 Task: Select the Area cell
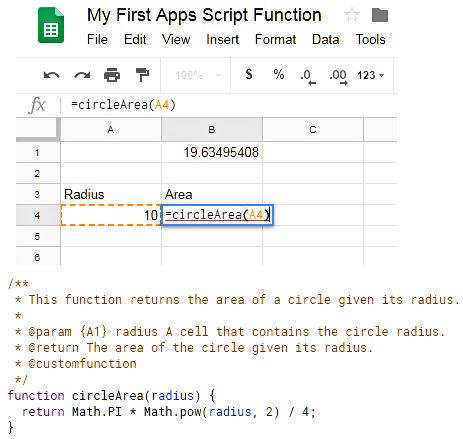click(x=212, y=194)
